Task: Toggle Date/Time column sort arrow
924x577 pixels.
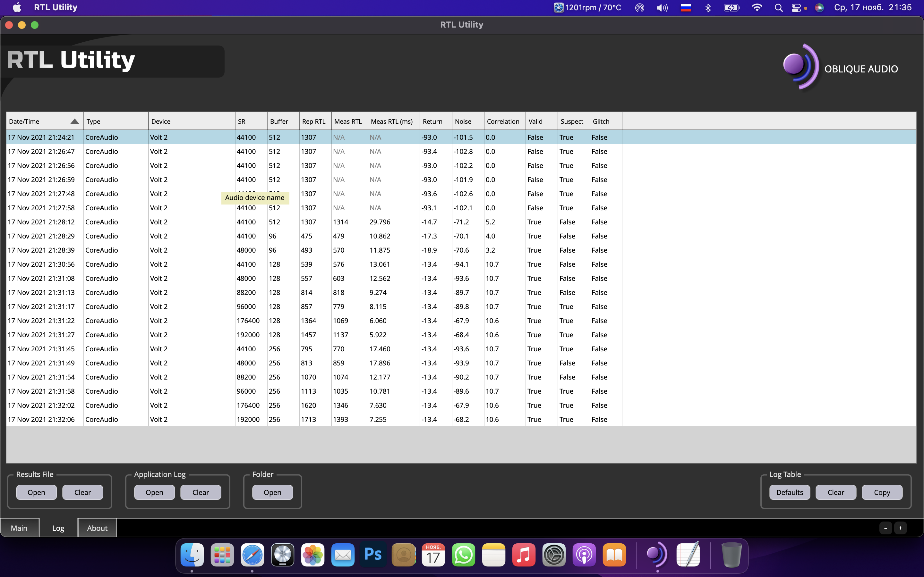Action: click(74, 121)
